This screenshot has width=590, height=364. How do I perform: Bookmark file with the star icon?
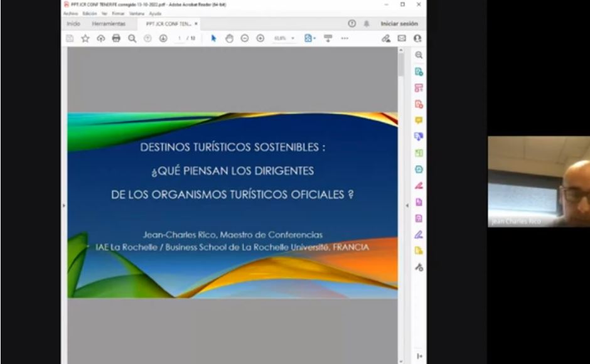pyautogui.click(x=85, y=38)
